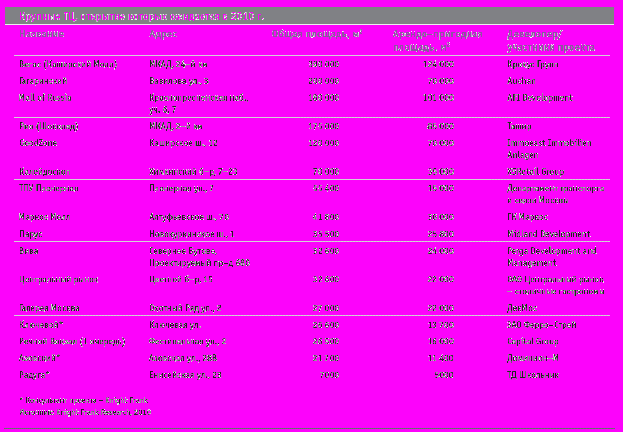Click the developer 'Immoeast Immobilien Anlagen'
This screenshot has width=623, height=432.
(x=549, y=149)
